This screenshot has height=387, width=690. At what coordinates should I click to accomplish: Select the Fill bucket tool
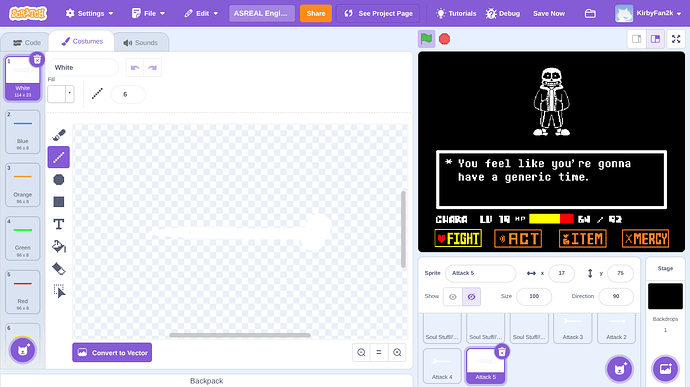click(x=59, y=247)
